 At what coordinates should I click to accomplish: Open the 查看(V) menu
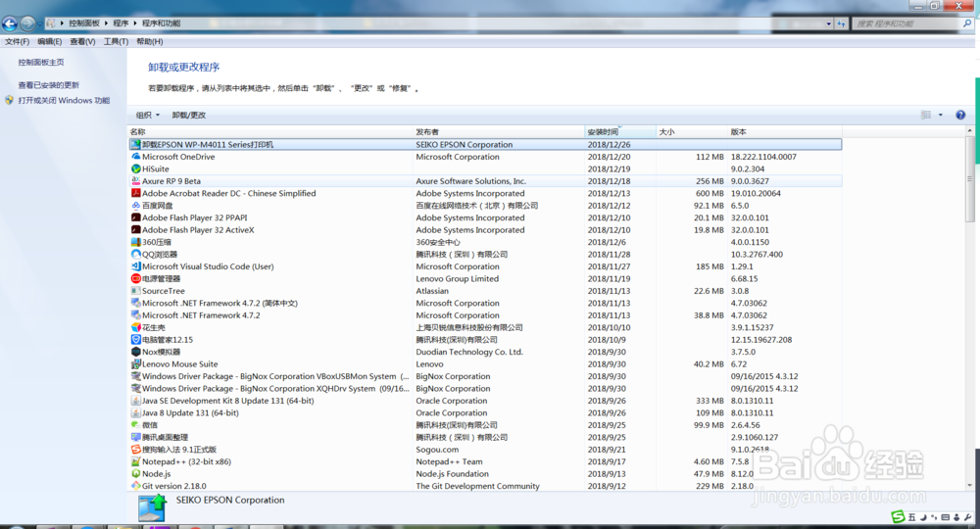pyautogui.click(x=82, y=42)
